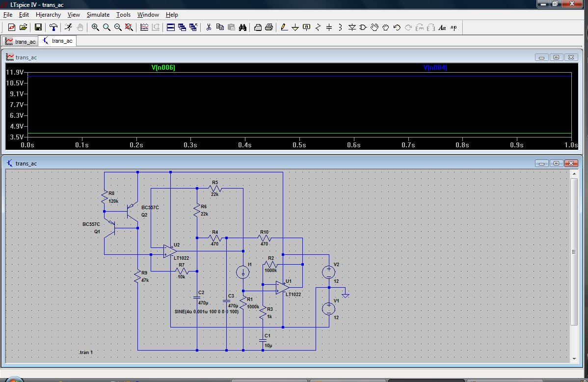Click the SPICE directive .op icon
The image size is (588, 382).
(x=453, y=27)
